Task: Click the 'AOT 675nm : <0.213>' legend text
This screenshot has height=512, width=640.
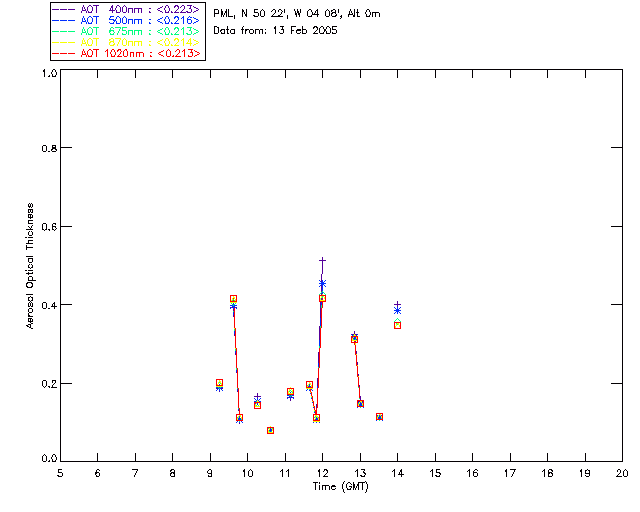Action: pos(140,31)
